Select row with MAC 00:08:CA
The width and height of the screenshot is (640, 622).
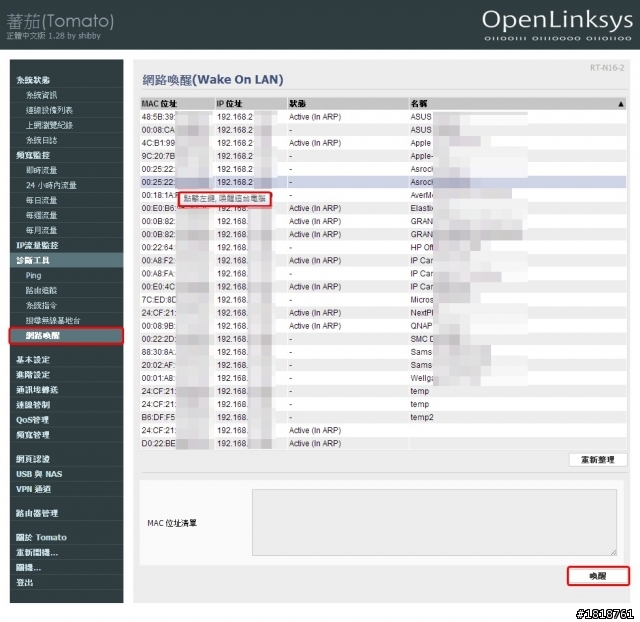tap(383, 130)
